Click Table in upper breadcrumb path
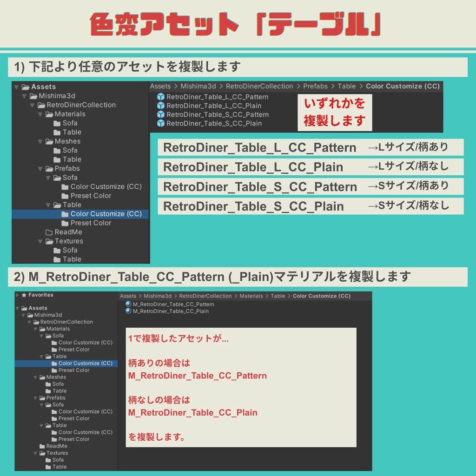 [347, 86]
